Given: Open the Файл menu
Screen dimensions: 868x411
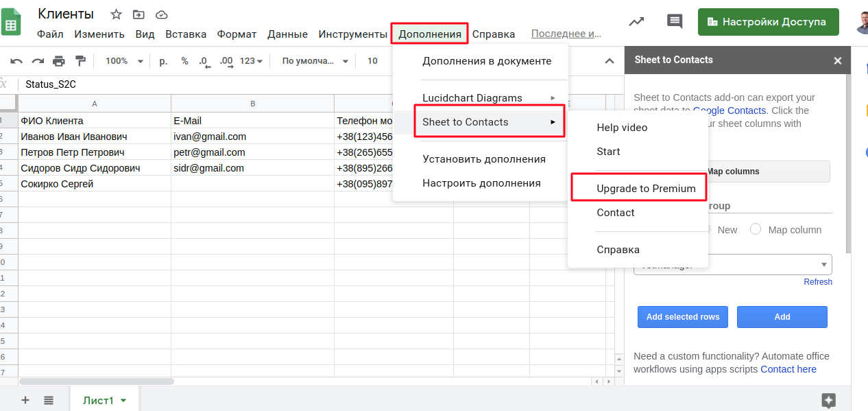Looking at the screenshot, I should point(50,34).
